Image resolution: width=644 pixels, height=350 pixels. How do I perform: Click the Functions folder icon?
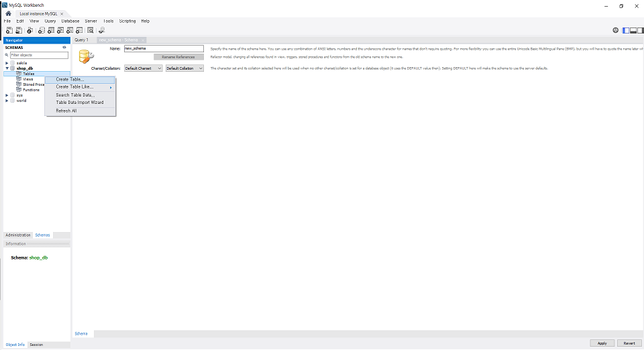[x=19, y=90]
